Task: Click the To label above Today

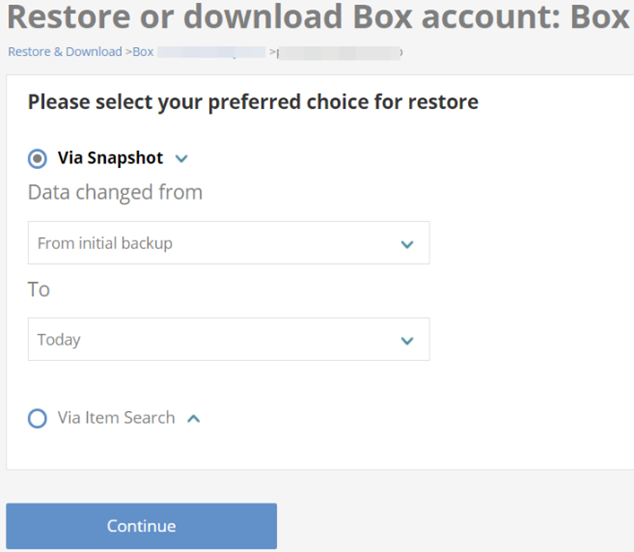Action: (39, 289)
